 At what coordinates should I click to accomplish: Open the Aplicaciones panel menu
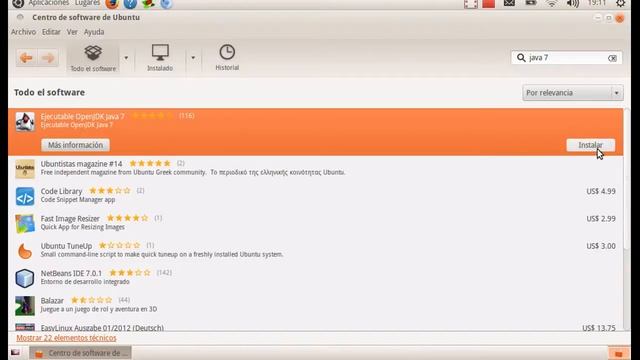click(x=49, y=3)
